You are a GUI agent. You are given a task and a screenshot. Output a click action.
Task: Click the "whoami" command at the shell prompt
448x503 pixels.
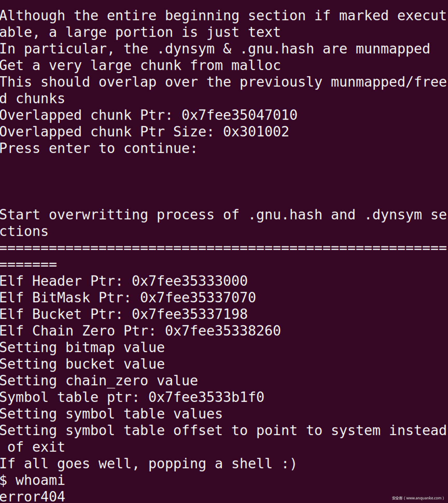coord(40,480)
